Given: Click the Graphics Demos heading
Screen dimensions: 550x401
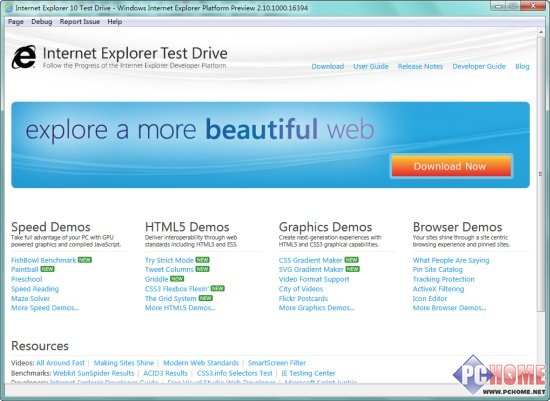Looking at the screenshot, I should (x=326, y=227).
